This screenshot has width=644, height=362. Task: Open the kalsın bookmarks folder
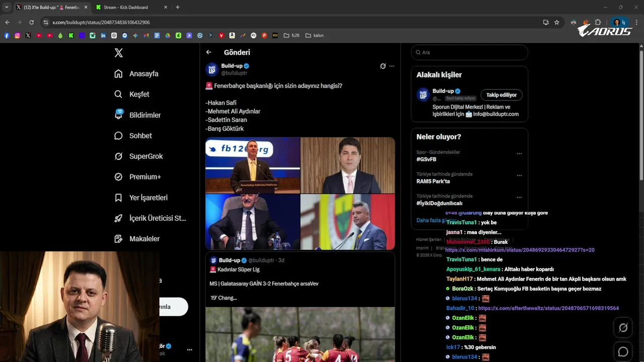[314, 35]
